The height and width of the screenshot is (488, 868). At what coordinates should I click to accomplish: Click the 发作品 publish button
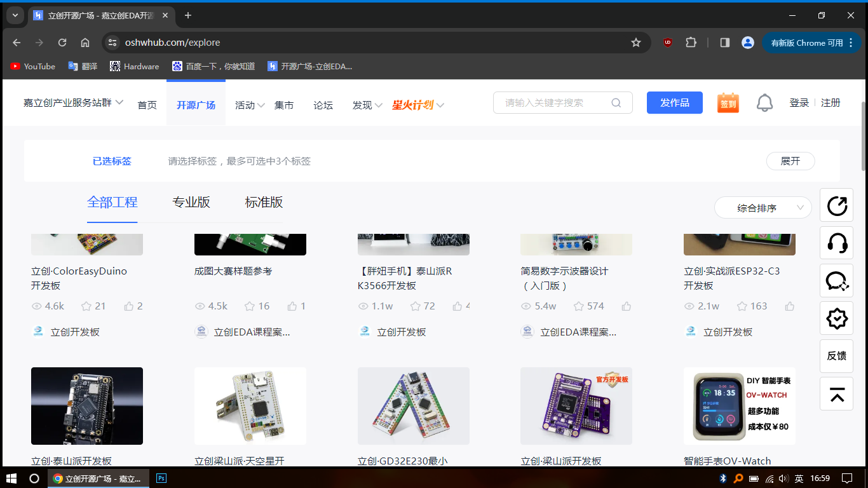(x=674, y=103)
